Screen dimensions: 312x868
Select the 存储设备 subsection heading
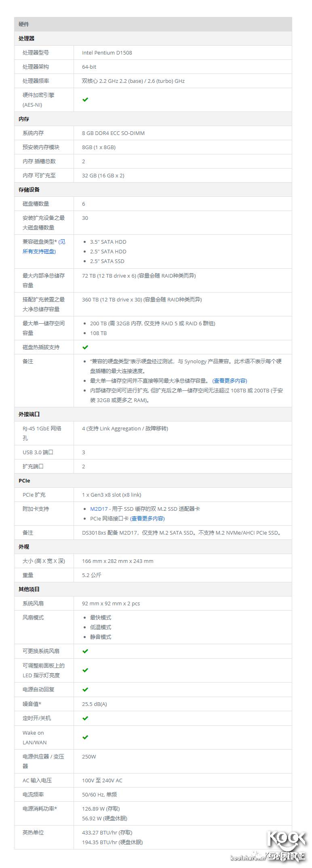[x=153, y=190]
